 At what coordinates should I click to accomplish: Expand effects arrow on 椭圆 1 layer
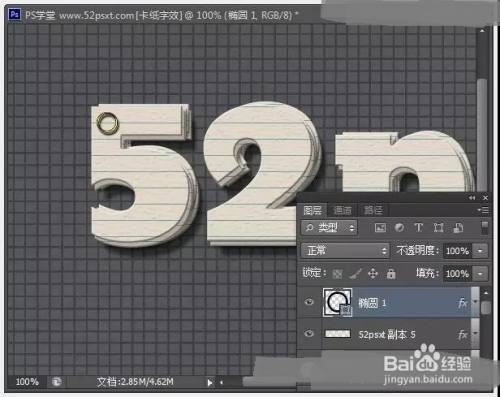(x=475, y=303)
